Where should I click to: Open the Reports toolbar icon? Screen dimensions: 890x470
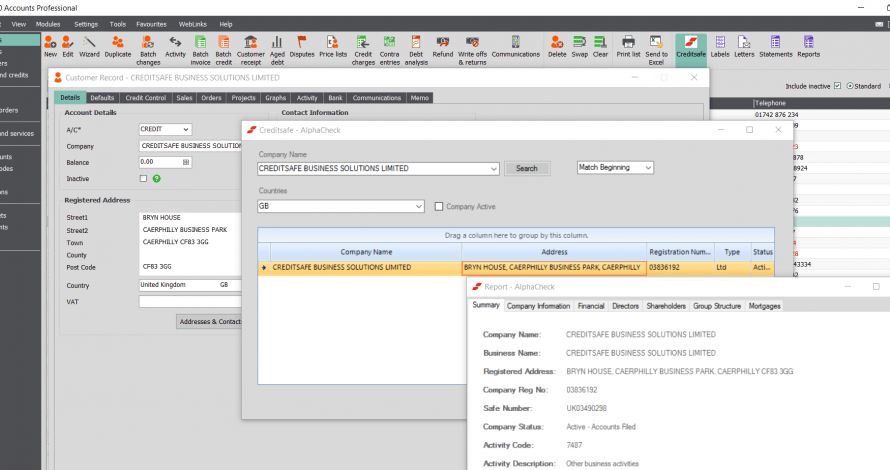coord(808,46)
